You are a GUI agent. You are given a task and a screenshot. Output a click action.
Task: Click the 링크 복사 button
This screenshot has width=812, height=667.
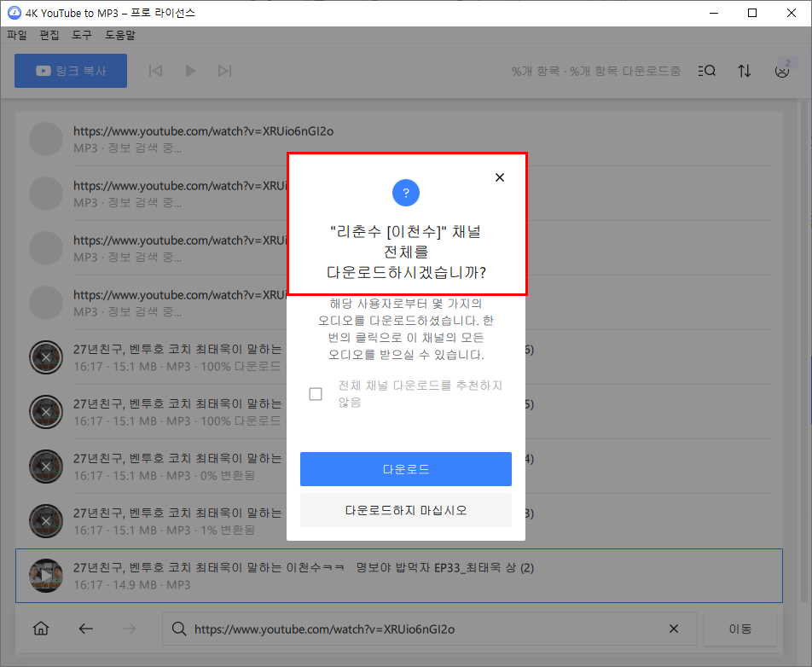71,71
